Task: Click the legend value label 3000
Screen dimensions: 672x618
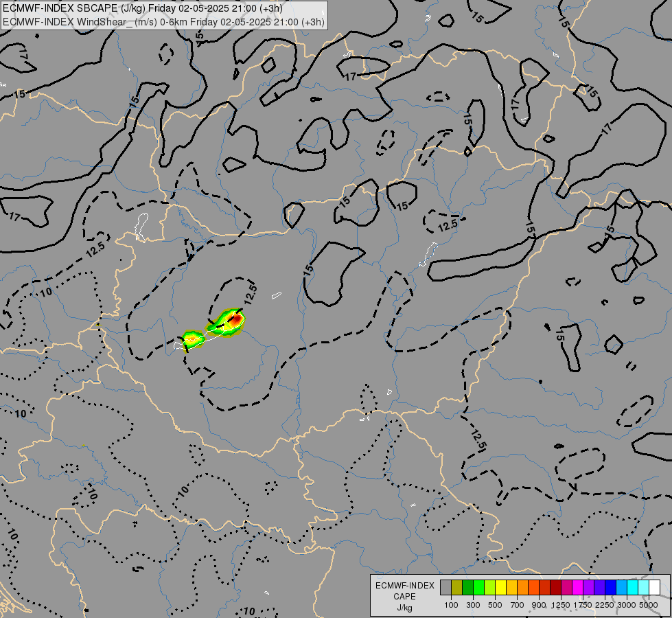Action: pyautogui.click(x=627, y=605)
